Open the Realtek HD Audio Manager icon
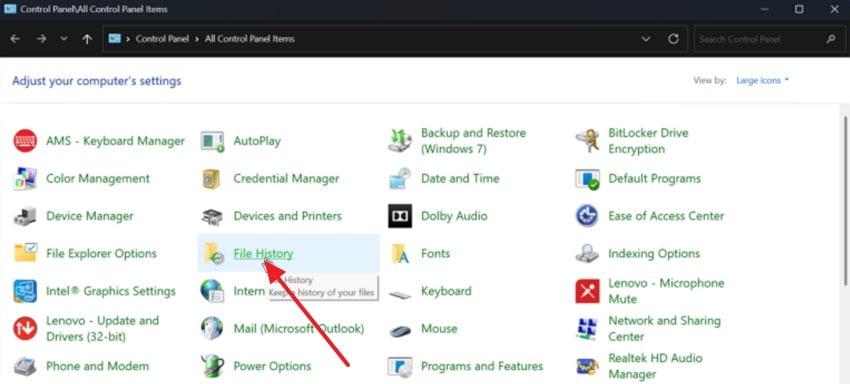This screenshot has height=384, width=850. [587, 367]
